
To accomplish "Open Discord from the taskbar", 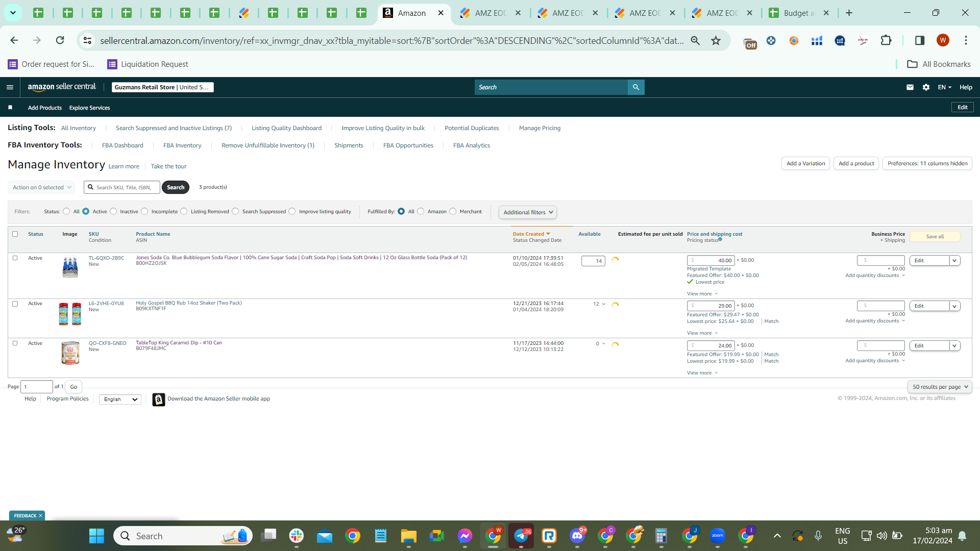I will point(577,536).
